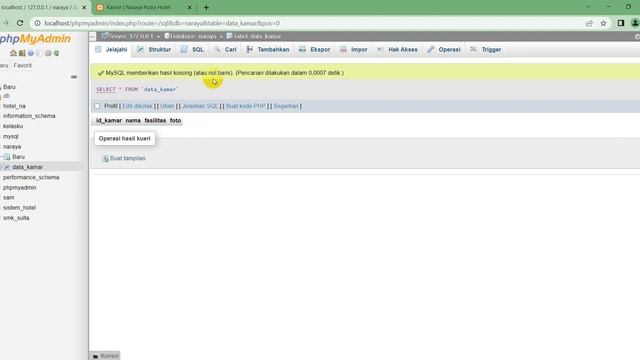The height and width of the screenshot is (360, 640).
Task: Click the Edit dikotak link
Action: pyautogui.click(x=137, y=106)
